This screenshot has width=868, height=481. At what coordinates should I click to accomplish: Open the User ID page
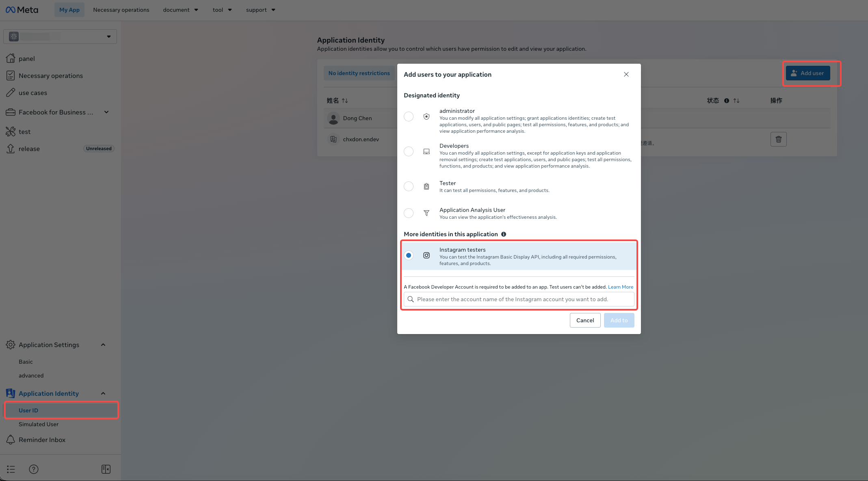(x=61, y=410)
